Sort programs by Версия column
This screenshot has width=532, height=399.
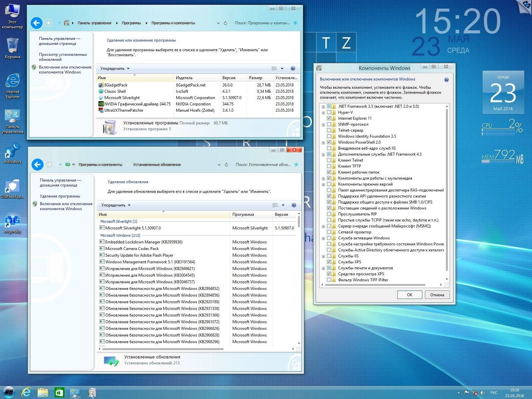tap(233, 78)
